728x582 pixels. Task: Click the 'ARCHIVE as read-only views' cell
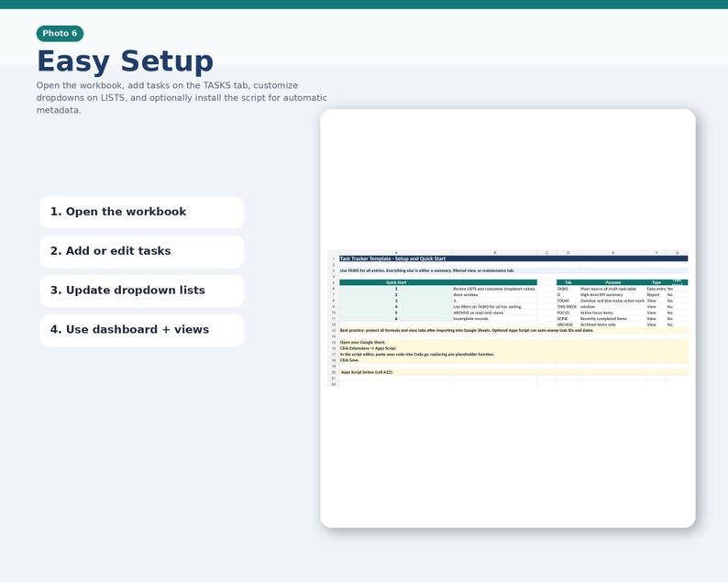pos(494,313)
